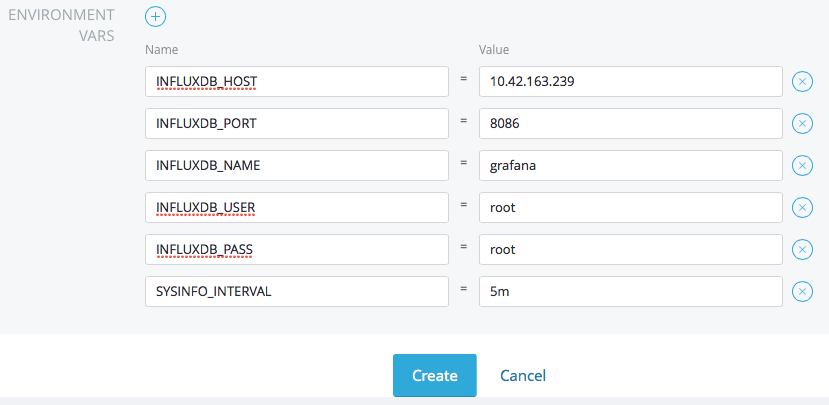
Task: Remove the INFLUXDB_HOST variable row
Action: pos(802,82)
